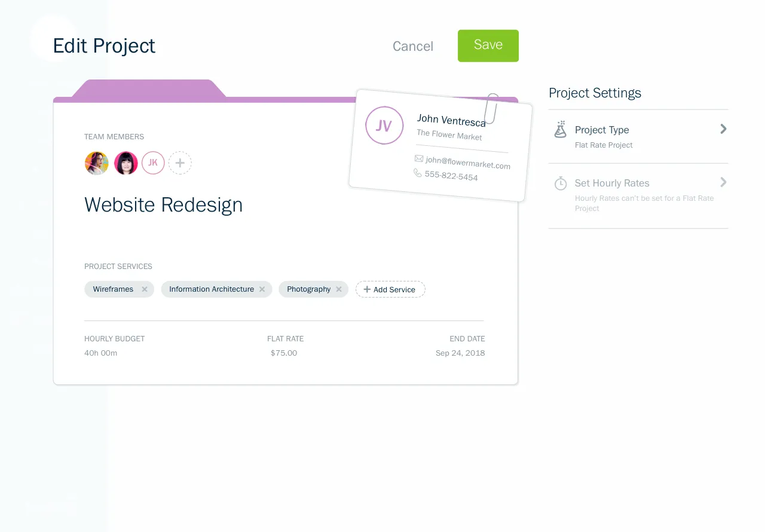Click the purple folder tab color

(x=148, y=90)
